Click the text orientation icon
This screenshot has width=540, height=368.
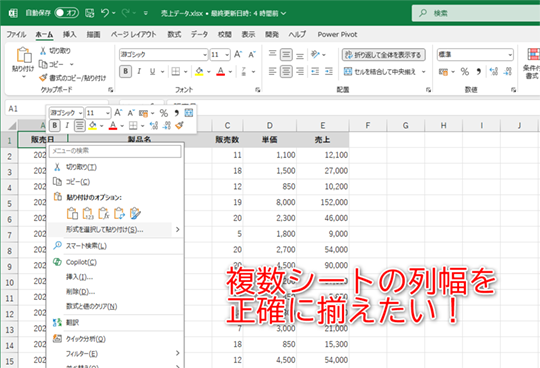[315, 54]
